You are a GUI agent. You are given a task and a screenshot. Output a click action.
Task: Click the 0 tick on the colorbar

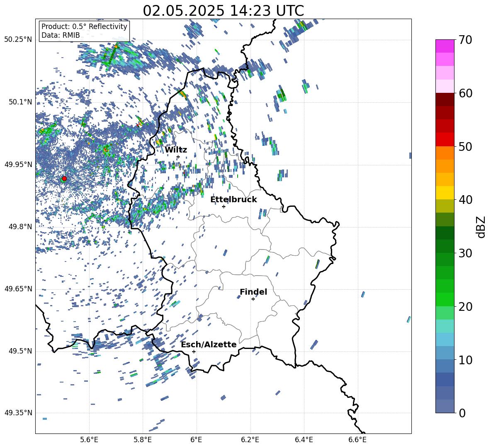coord(462,413)
